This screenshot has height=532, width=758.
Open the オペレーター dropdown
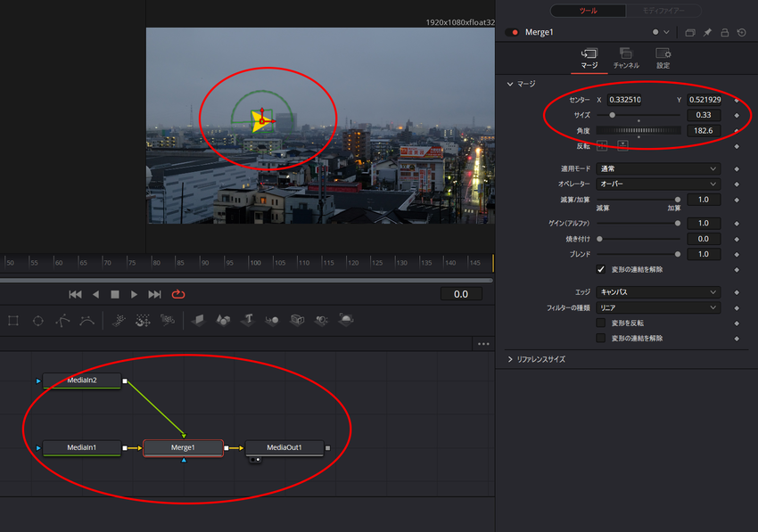[x=658, y=184]
